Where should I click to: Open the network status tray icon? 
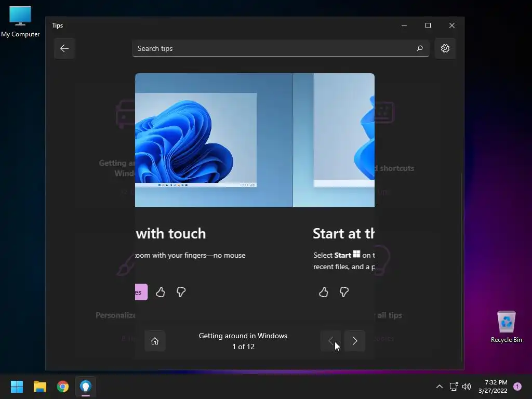(x=454, y=387)
